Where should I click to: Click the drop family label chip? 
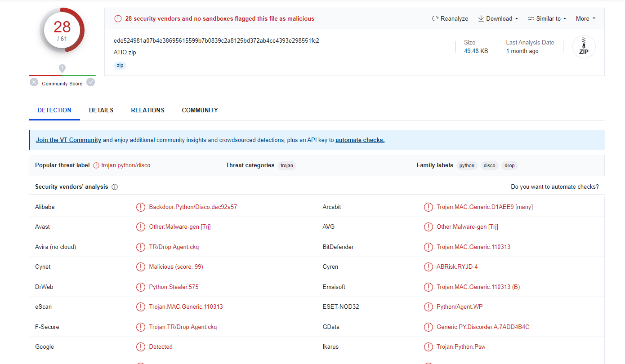pyautogui.click(x=509, y=165)
